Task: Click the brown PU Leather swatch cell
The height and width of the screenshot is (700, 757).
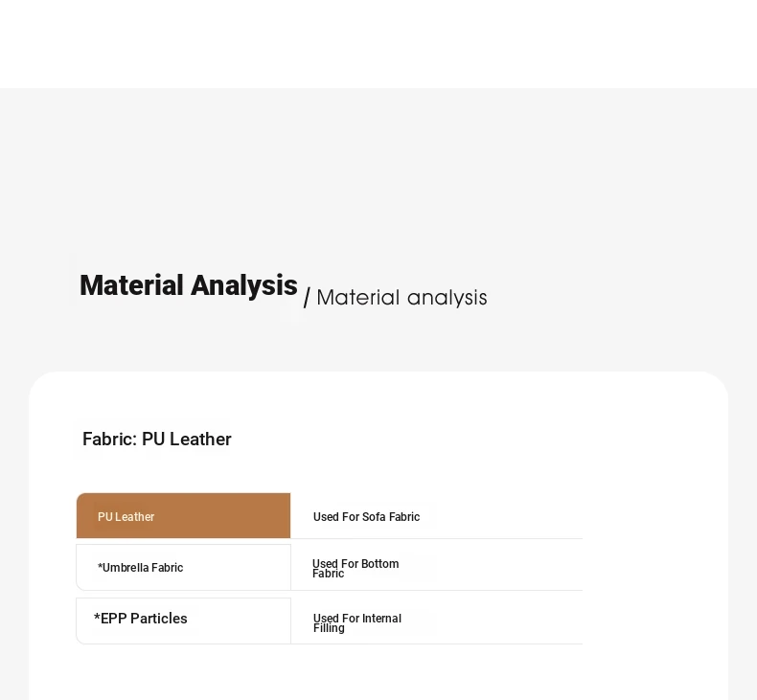Action: 183,516
